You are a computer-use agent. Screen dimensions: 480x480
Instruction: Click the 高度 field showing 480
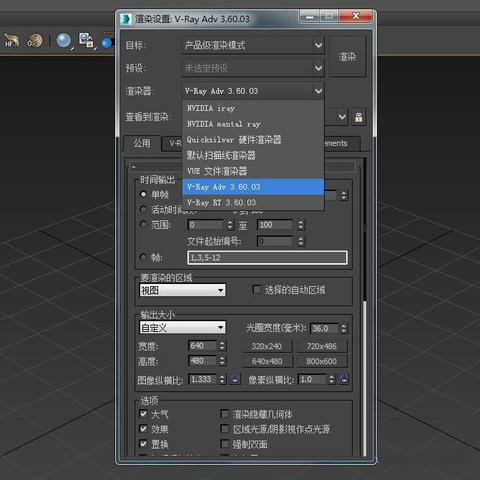[203, 361]
